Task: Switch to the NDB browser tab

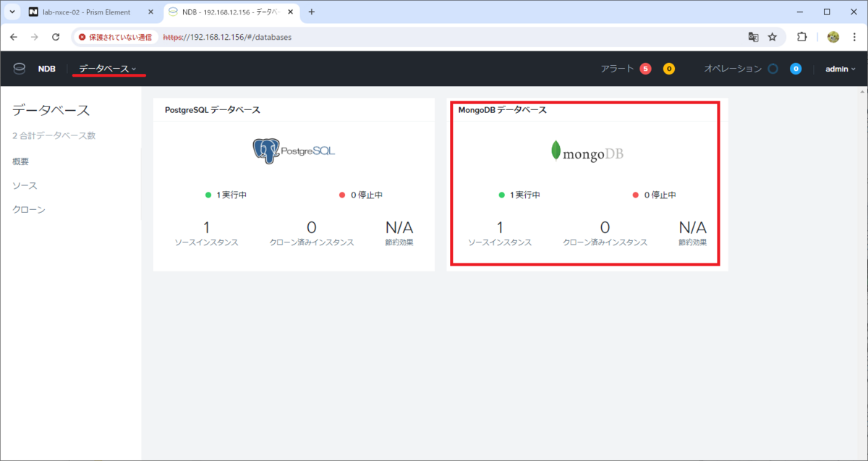Action: (233, 12)
